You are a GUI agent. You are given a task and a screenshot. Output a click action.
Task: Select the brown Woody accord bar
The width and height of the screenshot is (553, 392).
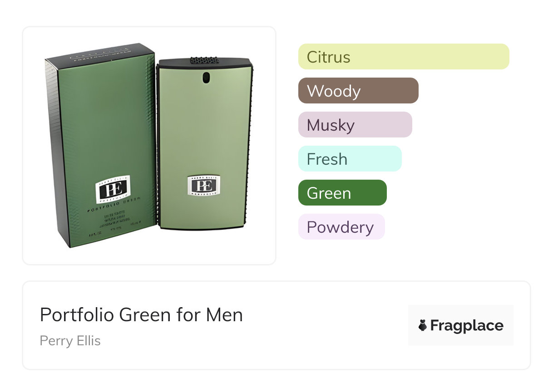pyautogui.click(x=358, y=91)
